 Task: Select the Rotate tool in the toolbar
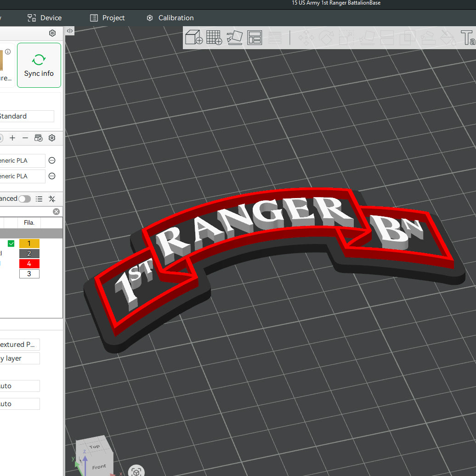pyautogui.click(x=326, y=38)
